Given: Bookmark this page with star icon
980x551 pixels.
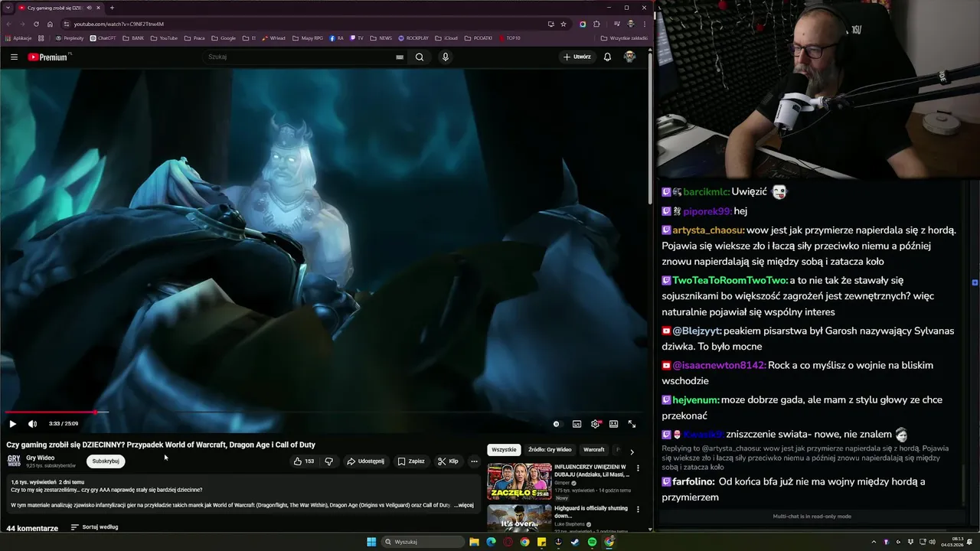Looking at the screenshot, I should (x=563, y=24).
